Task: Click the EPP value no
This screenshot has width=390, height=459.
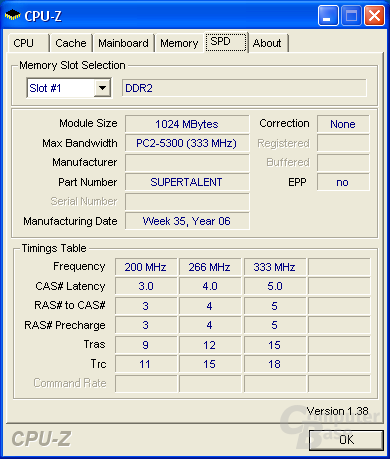Action: (x=343, y=182)
